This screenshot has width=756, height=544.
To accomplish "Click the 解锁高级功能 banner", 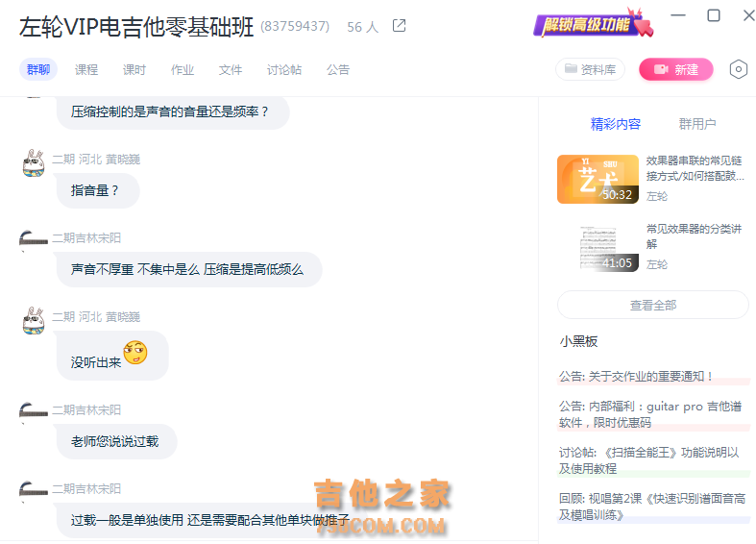I will coord(593,23).
